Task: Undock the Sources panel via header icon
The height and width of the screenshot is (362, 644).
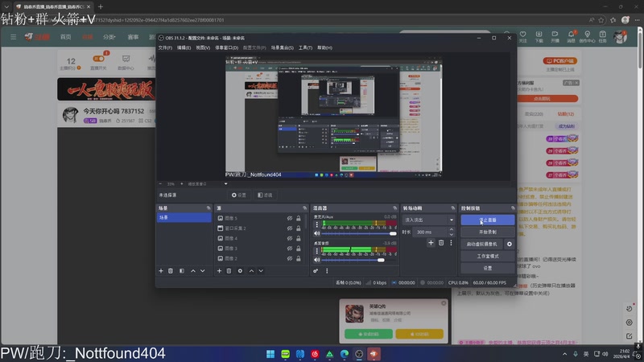Action: (304, 208)
